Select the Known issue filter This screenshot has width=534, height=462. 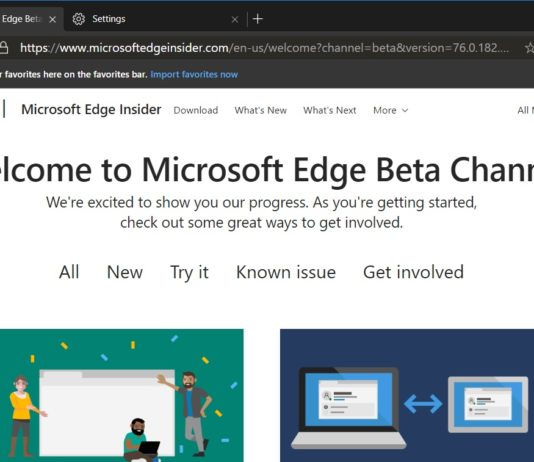coord(286,272)
